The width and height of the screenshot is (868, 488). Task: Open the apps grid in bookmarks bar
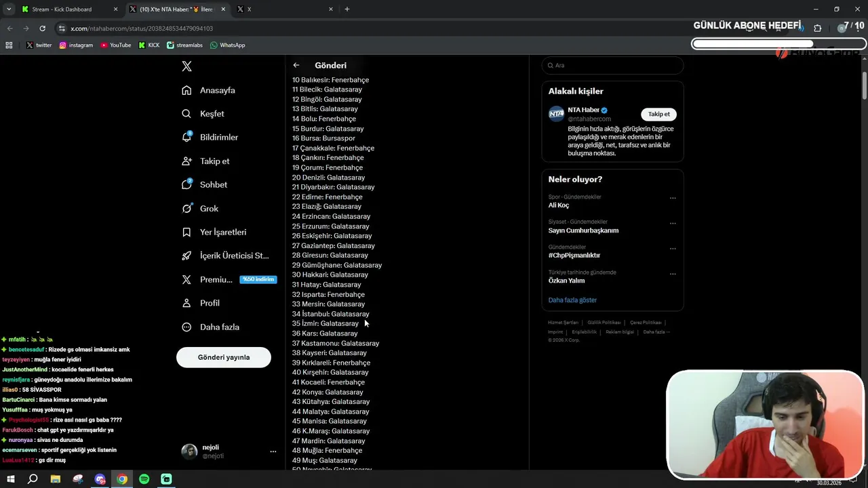pyautogui.click(x=9, y=45)
